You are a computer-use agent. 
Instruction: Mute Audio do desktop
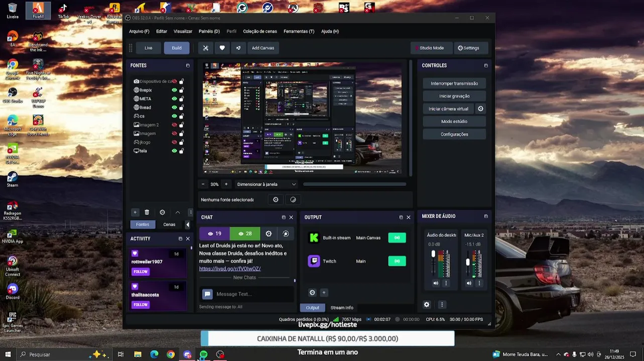point(436,283)
